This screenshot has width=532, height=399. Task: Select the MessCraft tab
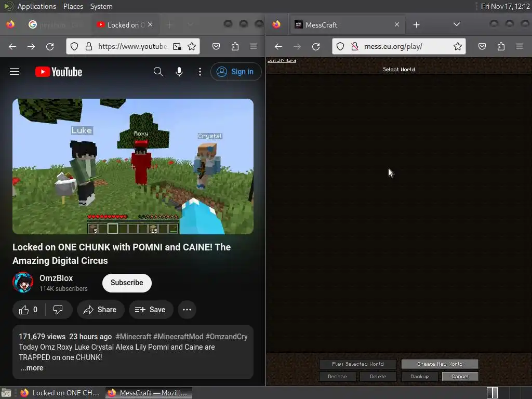coord(347,25)
